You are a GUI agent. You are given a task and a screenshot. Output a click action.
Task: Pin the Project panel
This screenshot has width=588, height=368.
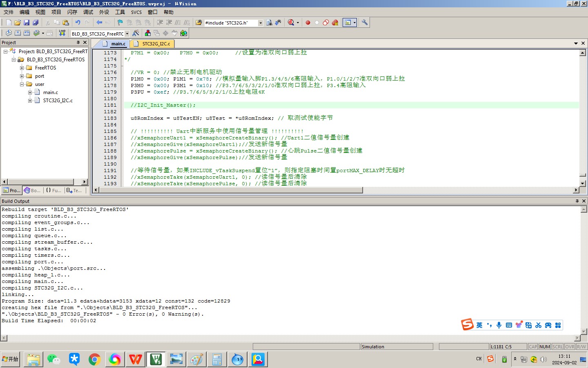(78, 43)
